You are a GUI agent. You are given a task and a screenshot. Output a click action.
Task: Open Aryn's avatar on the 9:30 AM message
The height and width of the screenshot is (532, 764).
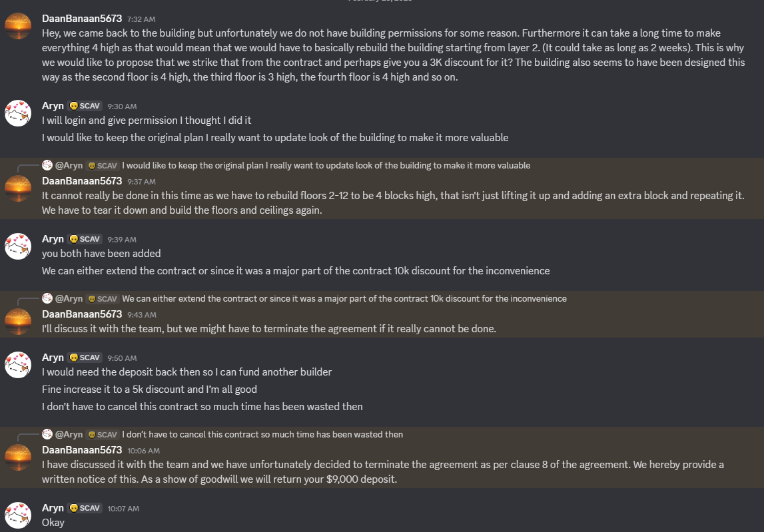[x=18, y=113]
